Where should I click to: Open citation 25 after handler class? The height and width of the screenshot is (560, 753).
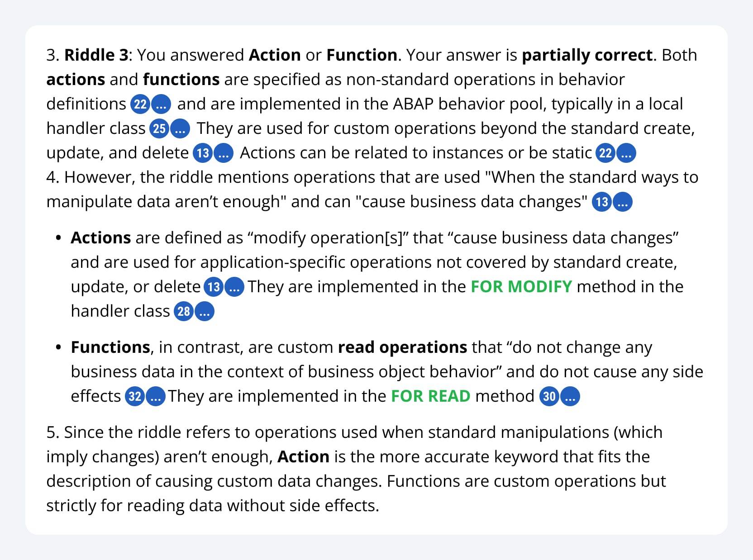(x=159, y=129)
